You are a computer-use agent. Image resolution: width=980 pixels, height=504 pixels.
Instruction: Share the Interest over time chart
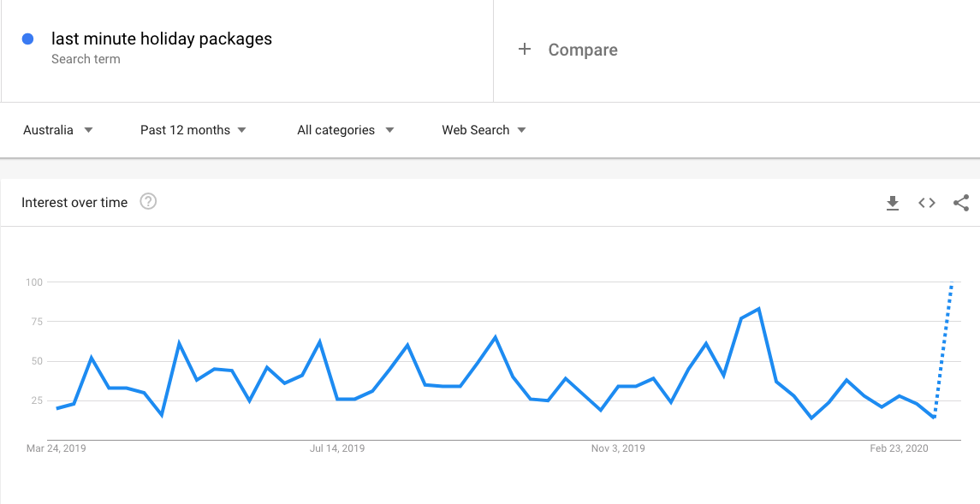pyautogui.click(x=961, y=202)
